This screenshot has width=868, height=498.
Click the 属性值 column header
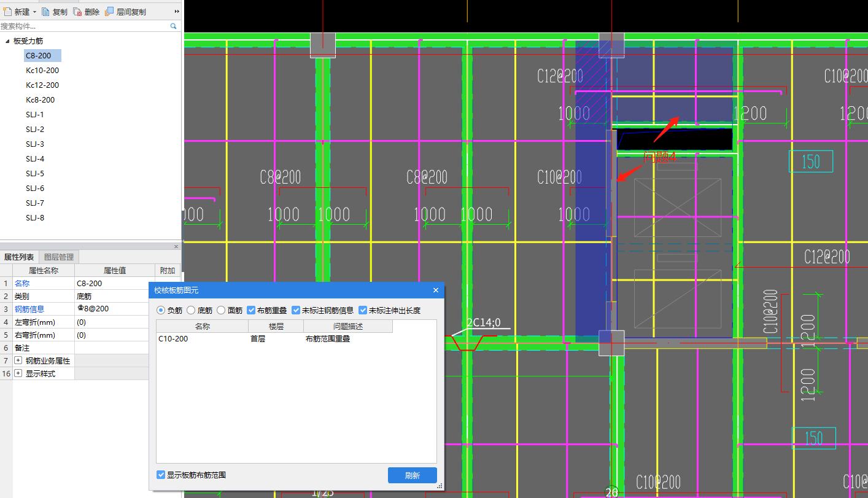(x=114, y=271)
